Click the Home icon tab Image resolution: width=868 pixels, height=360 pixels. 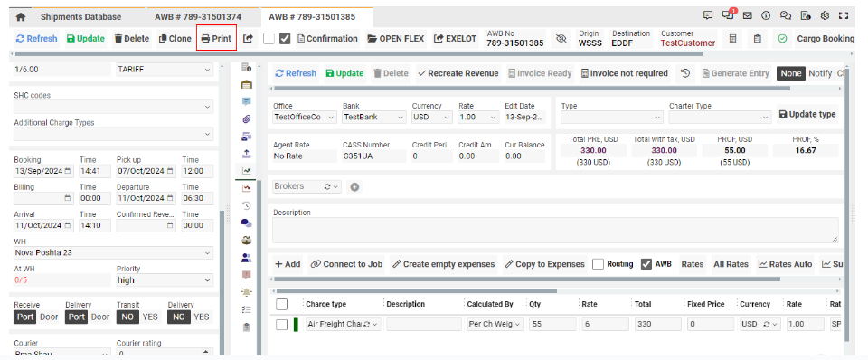(x=21, y=17)
